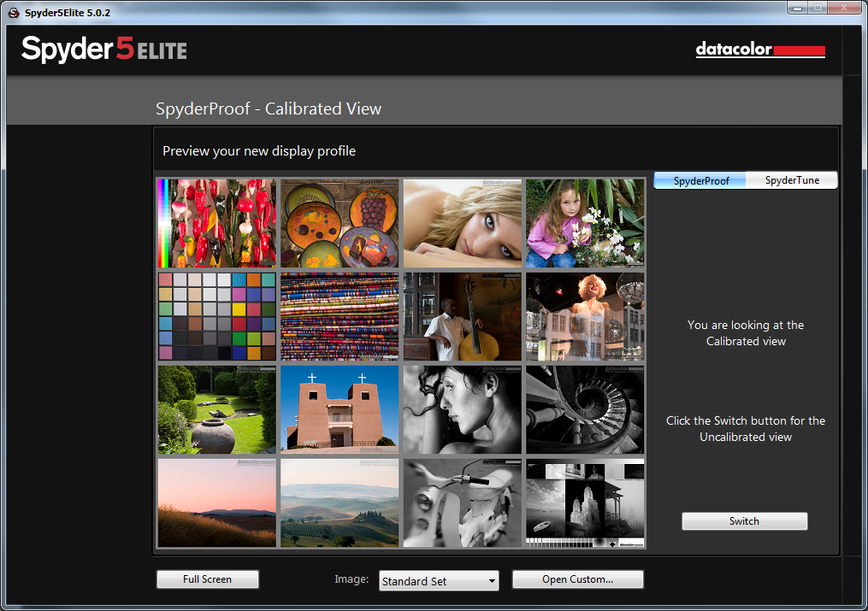The image size is (868, 611).
Task: Click the Open Custom... button
Action: tap(578, 579)
